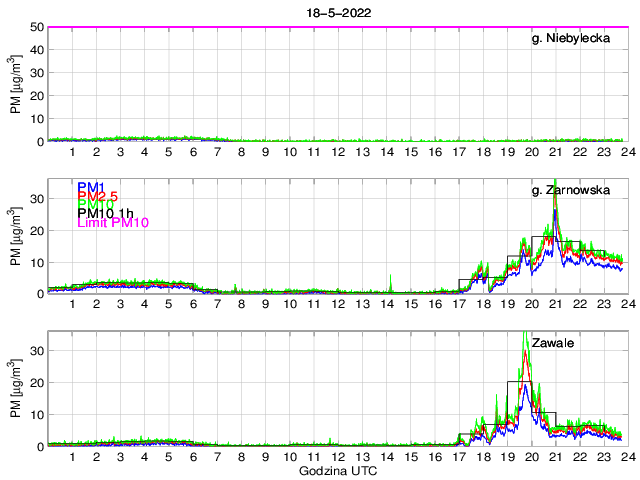Click the Zarnowska panel's PM [µg/m³] axis label
This screenshot has width=640, height=480.
(x=16, y=236)
